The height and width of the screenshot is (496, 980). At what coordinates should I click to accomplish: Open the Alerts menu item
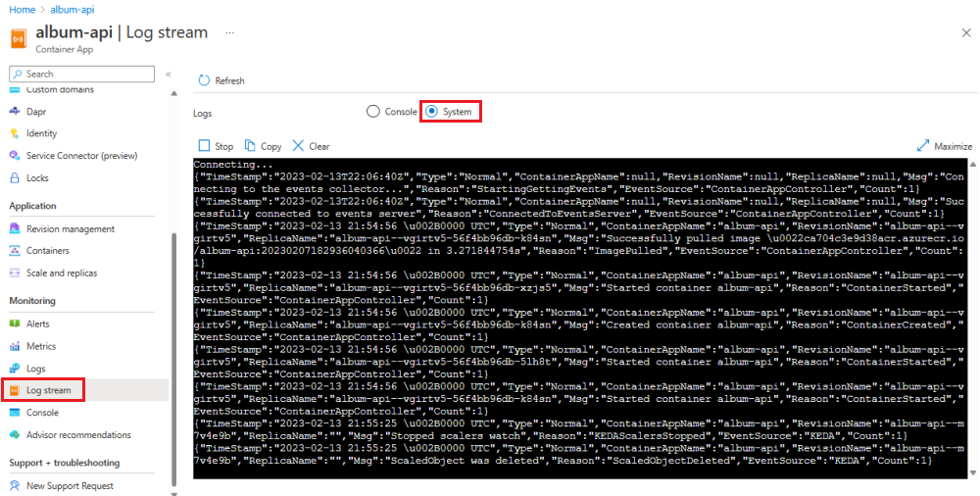click(37, 324)
